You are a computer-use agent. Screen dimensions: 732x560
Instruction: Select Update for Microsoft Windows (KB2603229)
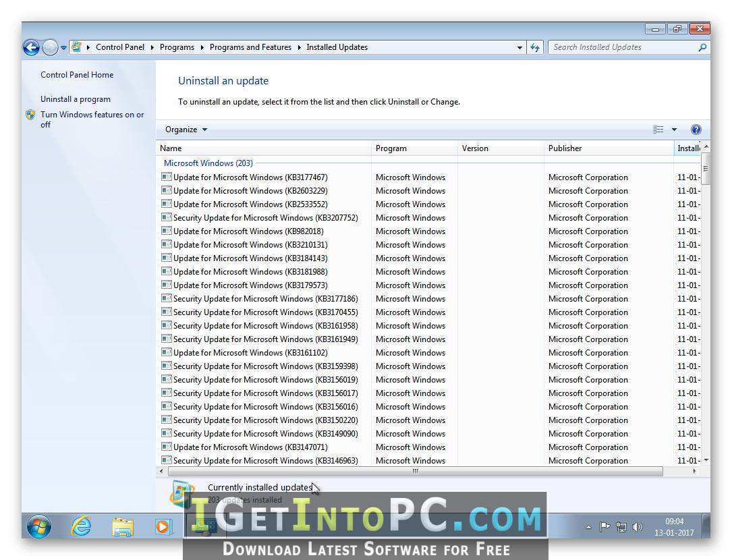[250, 190]
